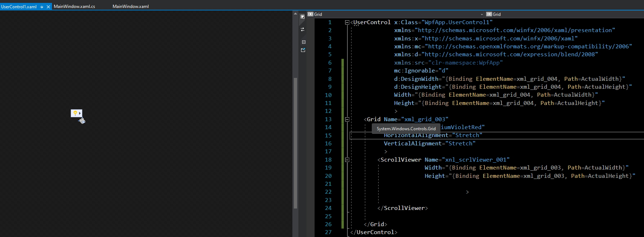Click the closing /UserControl tag
This screenshot has width=644, height=237.
tap(374, 232)
